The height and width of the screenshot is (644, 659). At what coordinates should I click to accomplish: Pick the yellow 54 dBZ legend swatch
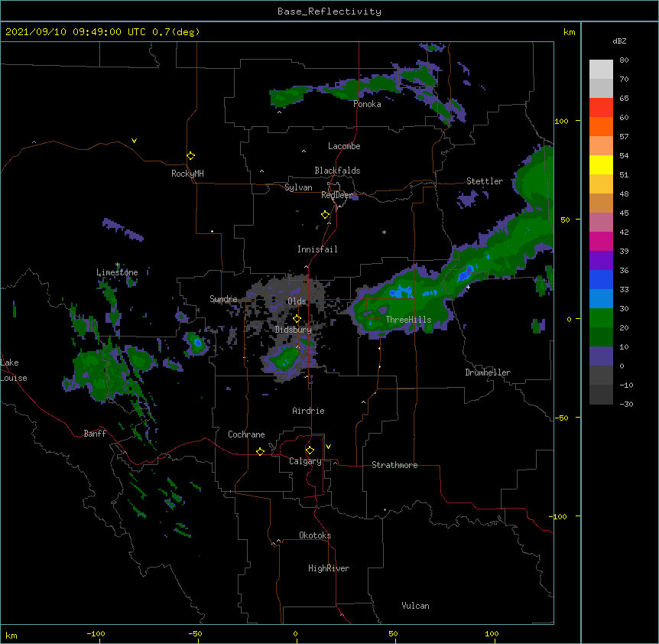(x=601, y=164)
